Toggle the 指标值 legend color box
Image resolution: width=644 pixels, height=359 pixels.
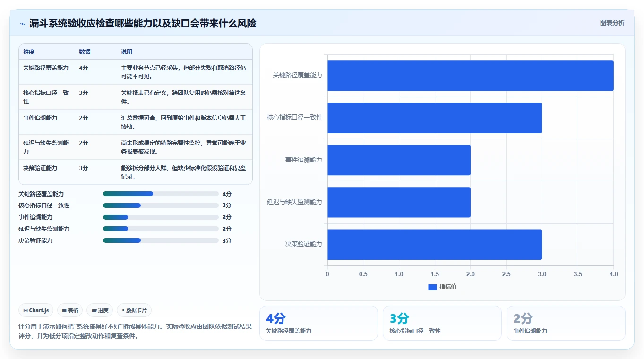click(x=432, y=287)
